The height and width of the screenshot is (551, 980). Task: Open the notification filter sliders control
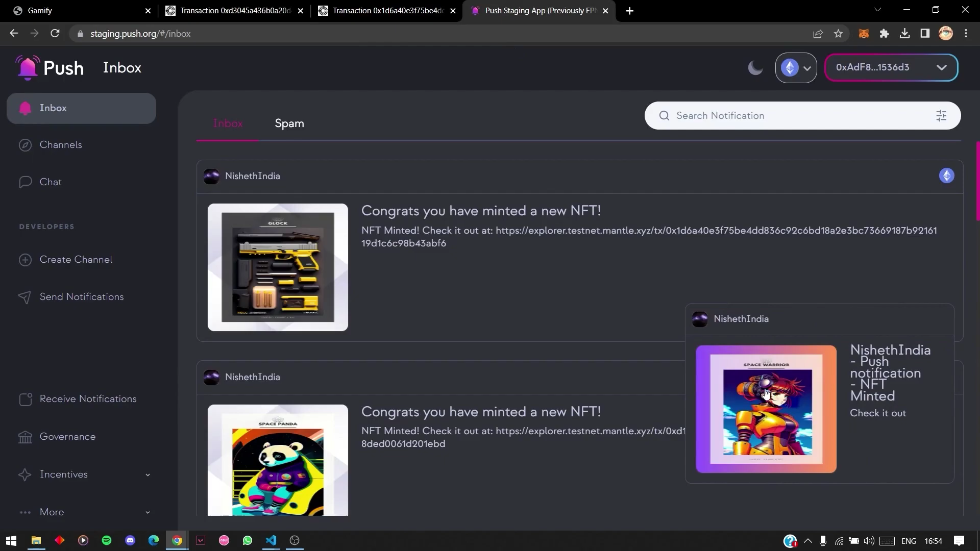tap(941, 115)
